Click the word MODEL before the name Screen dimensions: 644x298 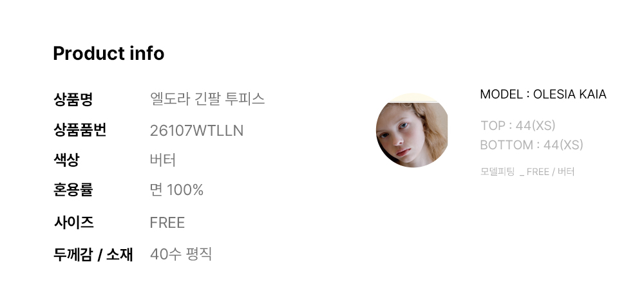(x=501, y=95)
